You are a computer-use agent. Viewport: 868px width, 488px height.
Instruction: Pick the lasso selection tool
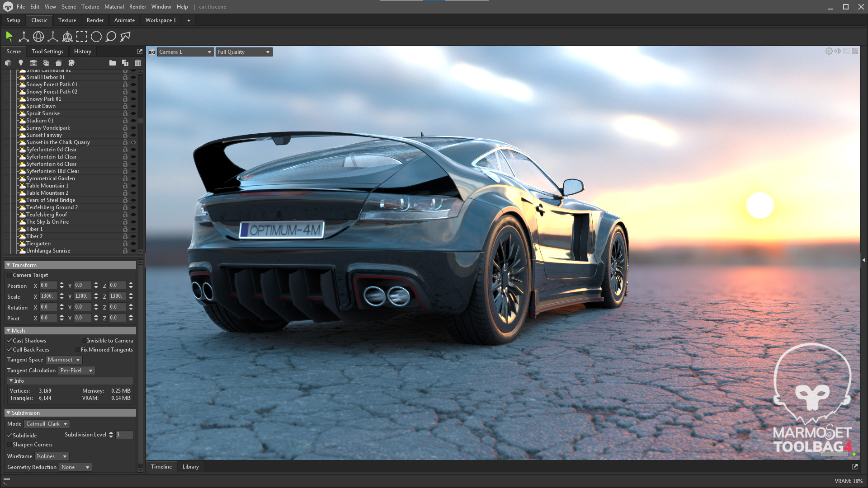click(x=111, y=37)
